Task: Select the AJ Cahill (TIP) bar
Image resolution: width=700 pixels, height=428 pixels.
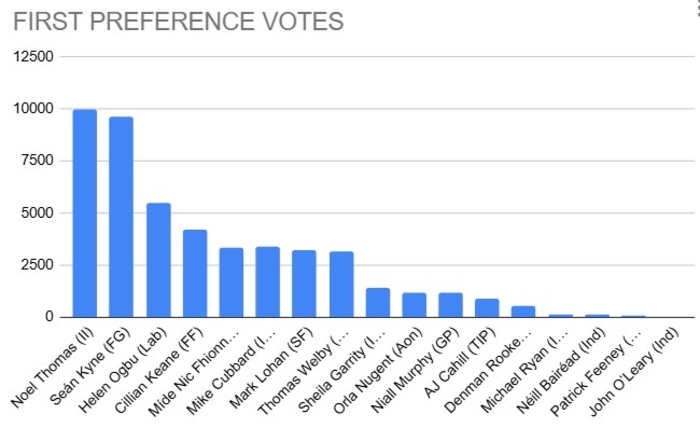Action: point(487,308)
